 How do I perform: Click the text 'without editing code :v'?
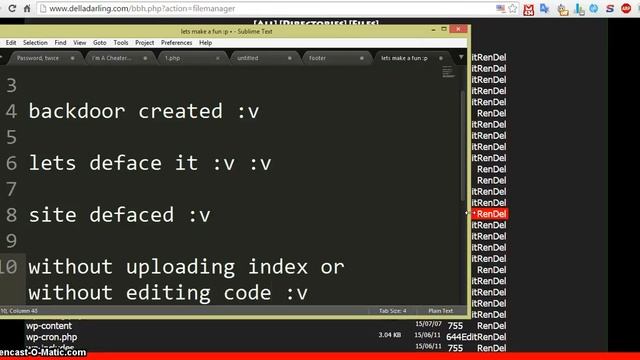(x=168, y=293)
